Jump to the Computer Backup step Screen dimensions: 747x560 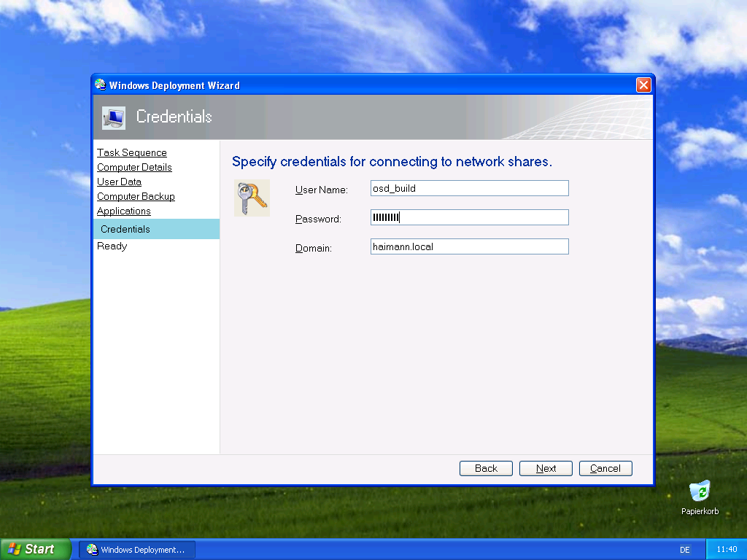136,196
